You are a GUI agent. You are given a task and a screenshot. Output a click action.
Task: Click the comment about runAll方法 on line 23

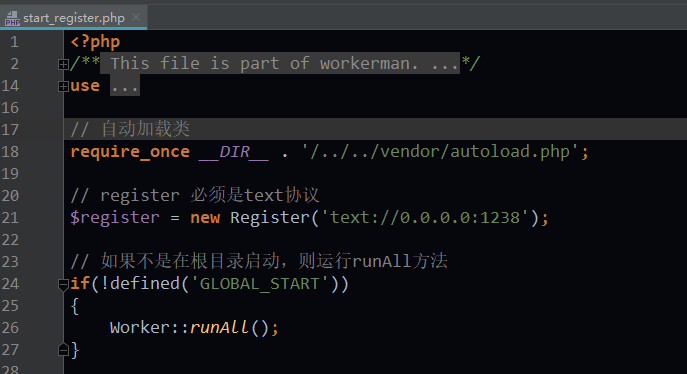tap(259, 261)
